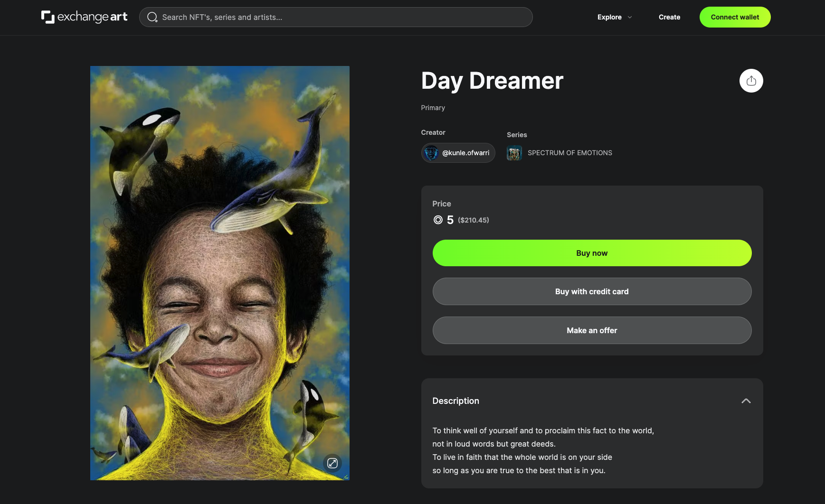Focus the NFT search input field

point(336,17)
